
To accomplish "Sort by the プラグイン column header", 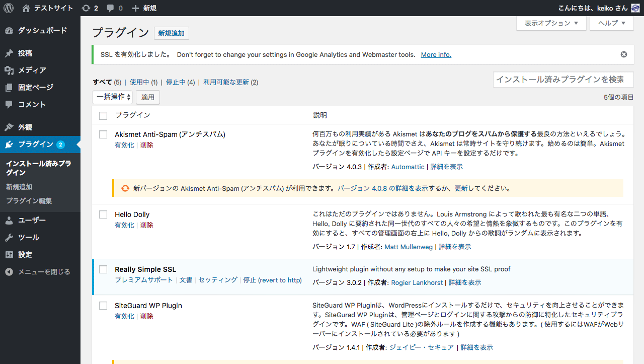I will [133, 115].
